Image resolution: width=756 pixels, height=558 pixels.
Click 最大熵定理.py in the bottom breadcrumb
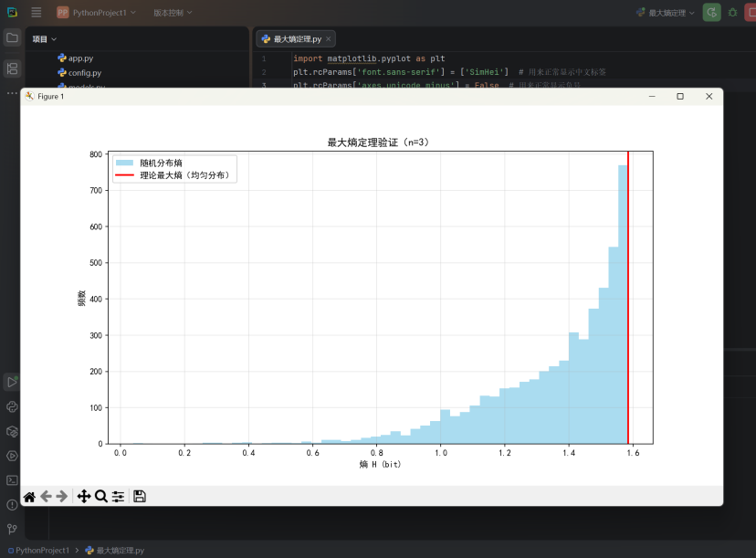[115, 551]
